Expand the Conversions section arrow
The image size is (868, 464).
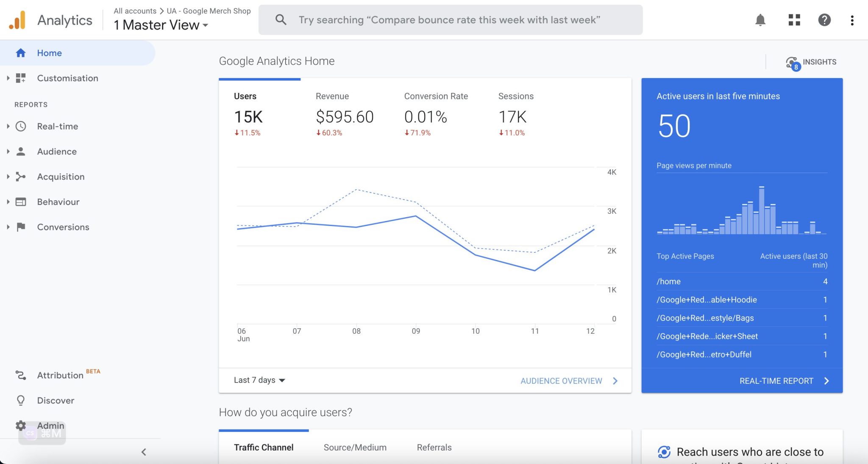[8, 227]
